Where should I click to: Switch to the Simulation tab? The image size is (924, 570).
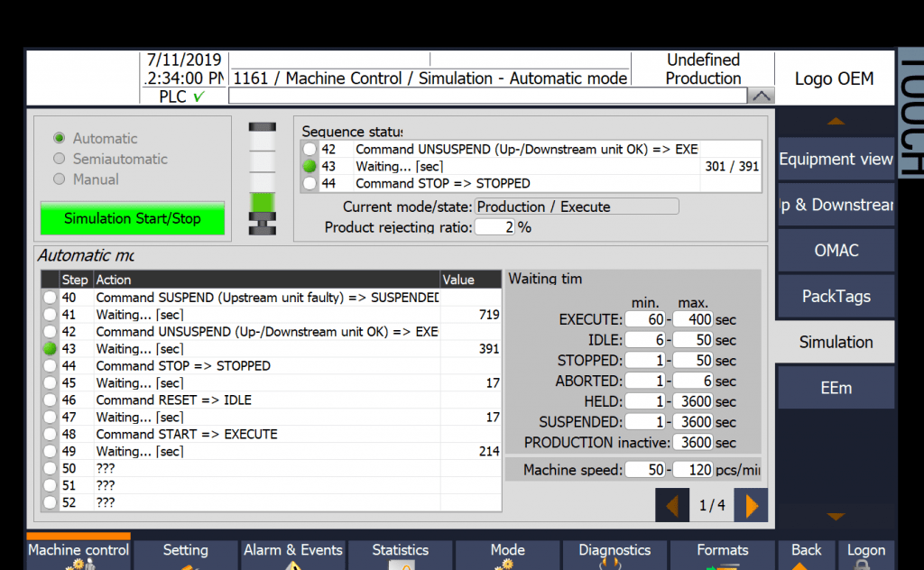click(x=835, y=342)
